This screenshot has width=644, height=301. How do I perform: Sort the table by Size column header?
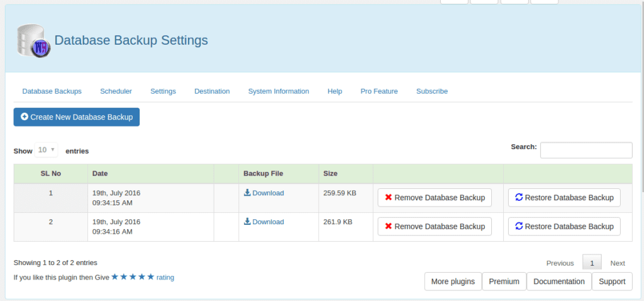tap(330, 173)
